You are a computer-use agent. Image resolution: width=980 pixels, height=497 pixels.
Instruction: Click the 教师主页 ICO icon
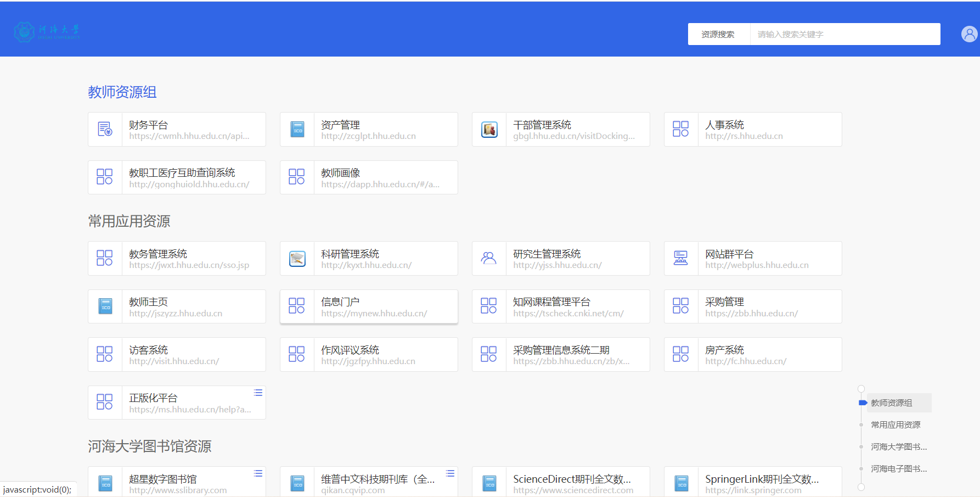pos(105,306)
